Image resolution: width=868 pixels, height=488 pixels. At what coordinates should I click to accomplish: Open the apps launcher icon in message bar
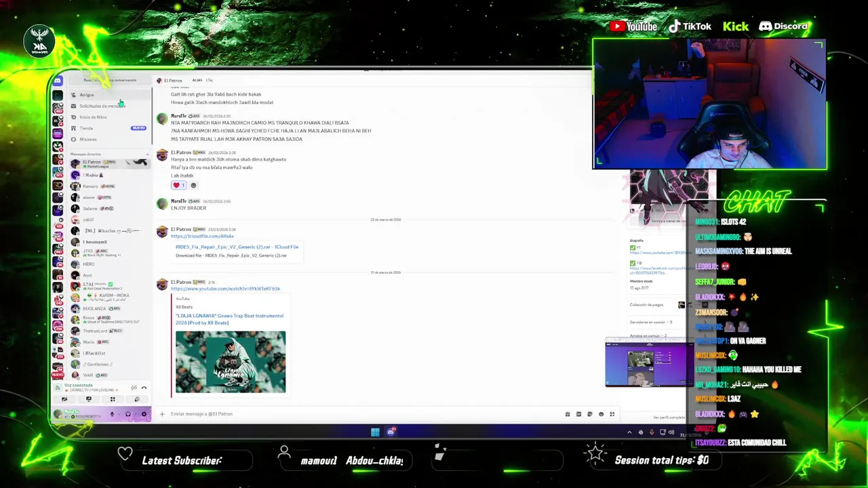point(612,414)
